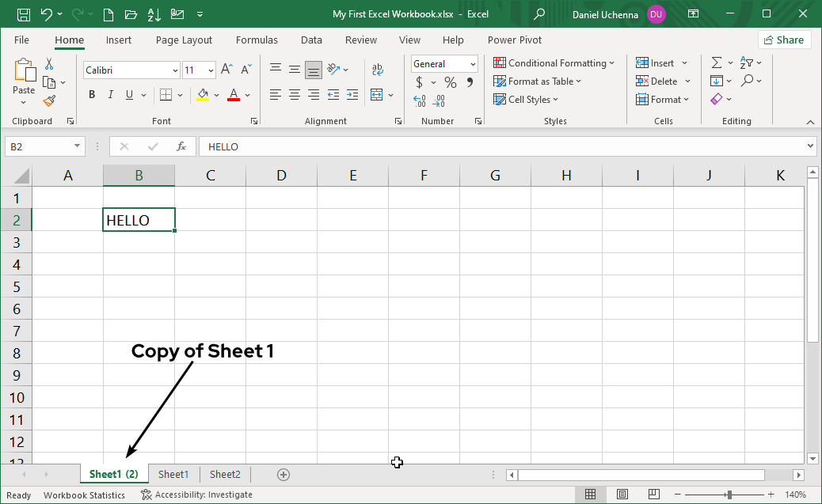Viewport: 822px width, 504px height.
Task: Toggle italic formatting
Action: (x=110, y=94)
